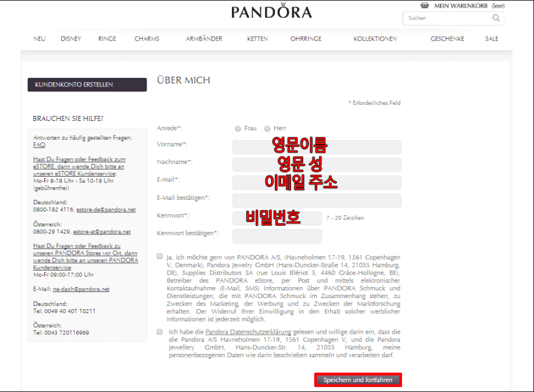Open the DISNEY menu

pyautogui.click(x=71, y=39)
